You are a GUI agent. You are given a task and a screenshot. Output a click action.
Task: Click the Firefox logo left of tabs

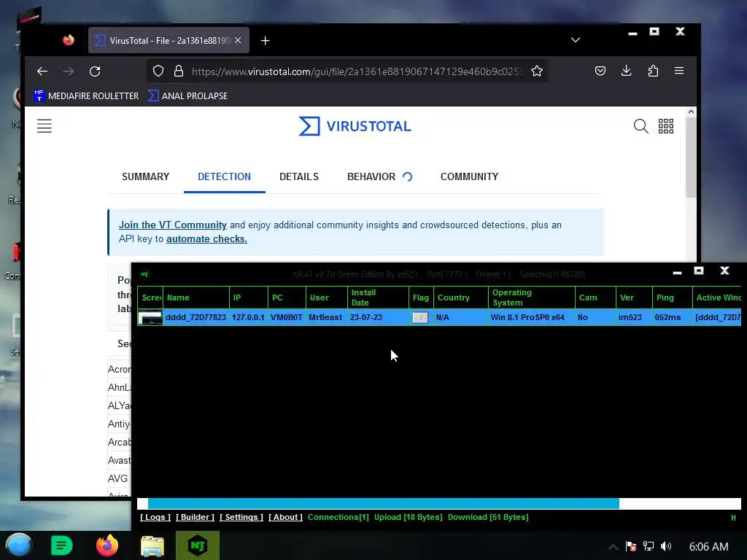click(x=69, y=40)
